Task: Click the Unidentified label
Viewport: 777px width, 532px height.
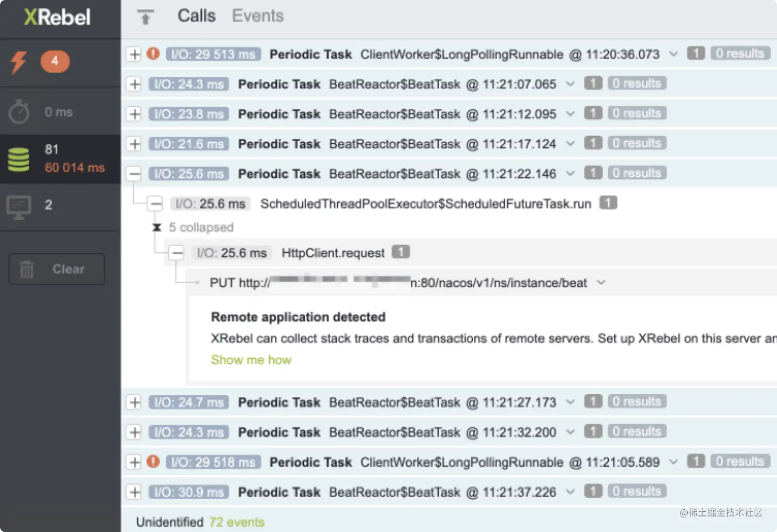Action: click(170, 522)
